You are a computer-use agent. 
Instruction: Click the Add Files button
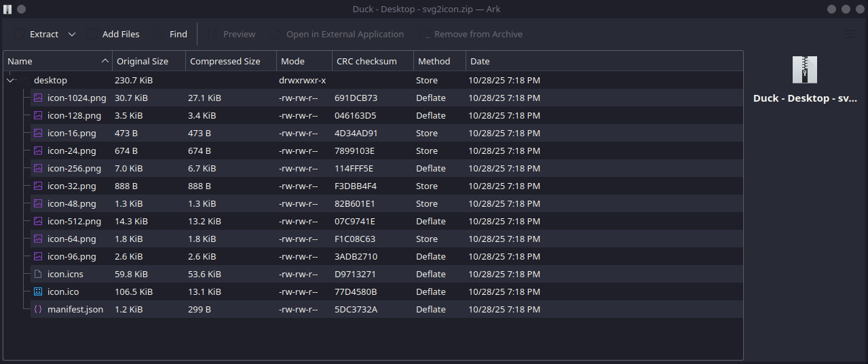[x=113, y=34]
